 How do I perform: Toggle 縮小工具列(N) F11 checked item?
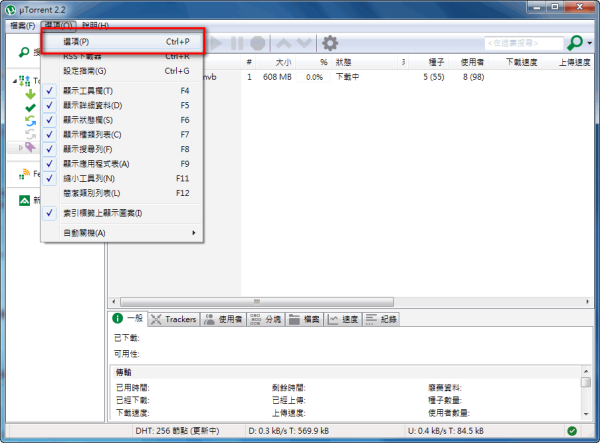(x=122, y=179)
